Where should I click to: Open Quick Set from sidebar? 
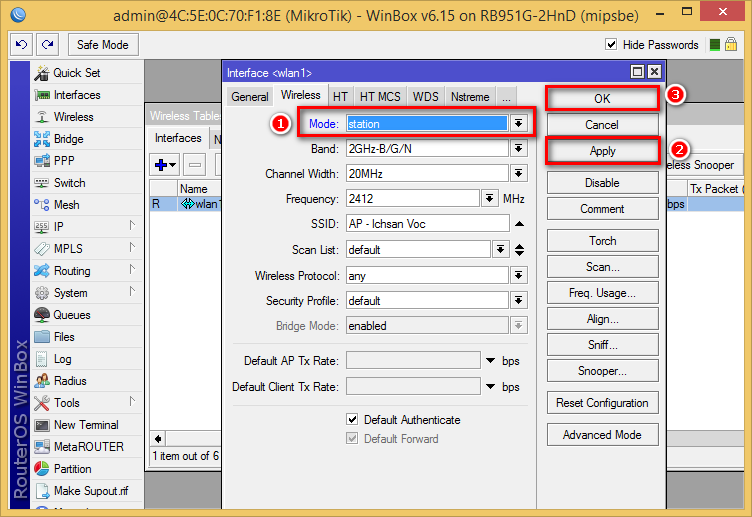click(x=77, y=73)
